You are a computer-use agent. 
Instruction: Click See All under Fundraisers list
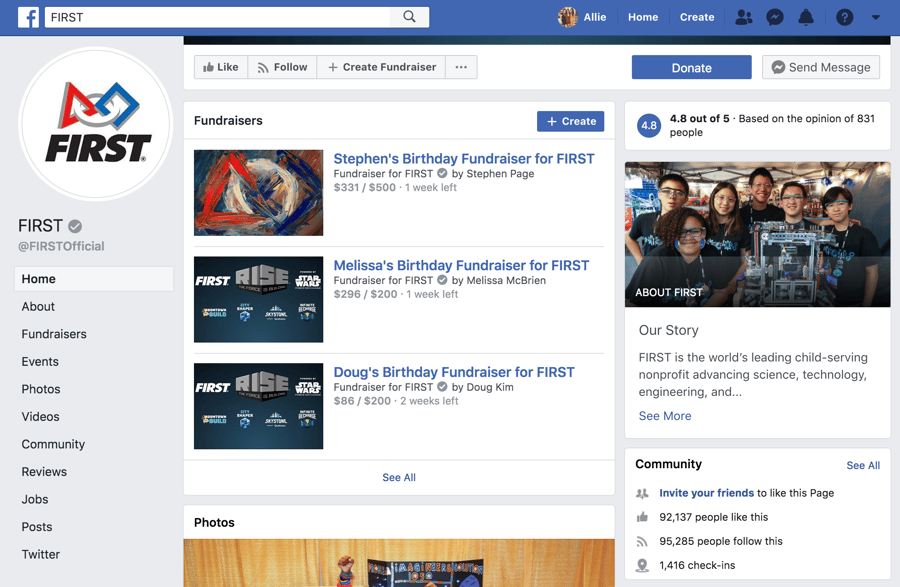pyautogui.click(x=399, y=477)
